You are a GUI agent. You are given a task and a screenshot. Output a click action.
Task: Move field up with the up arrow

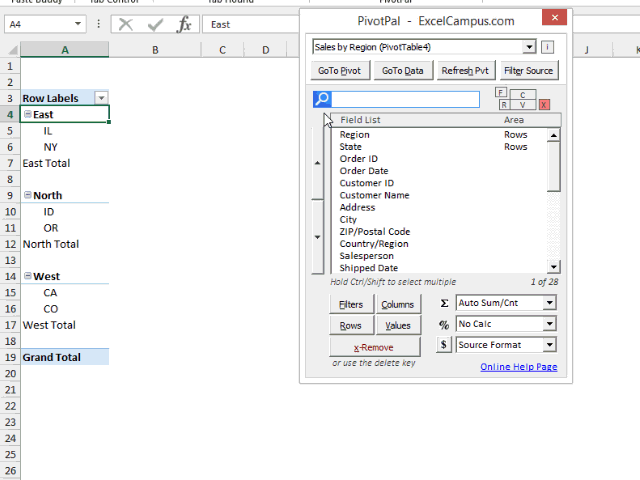coord(318,162)
